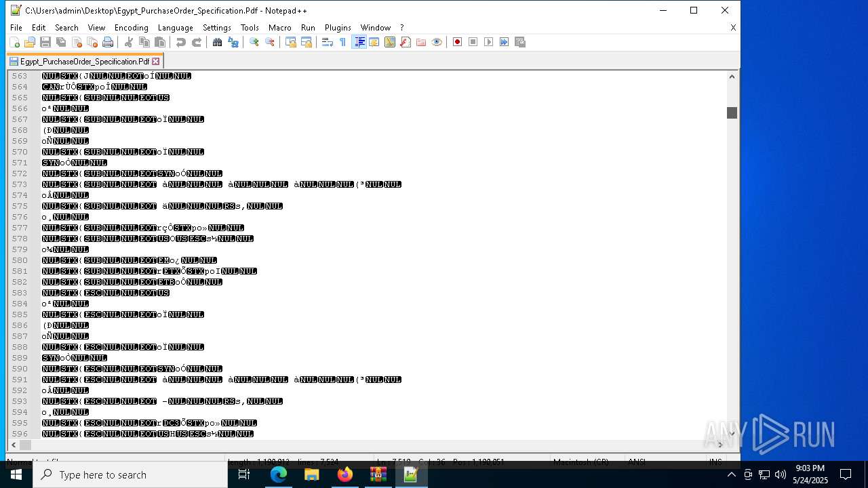Open the Run menu

308,28
